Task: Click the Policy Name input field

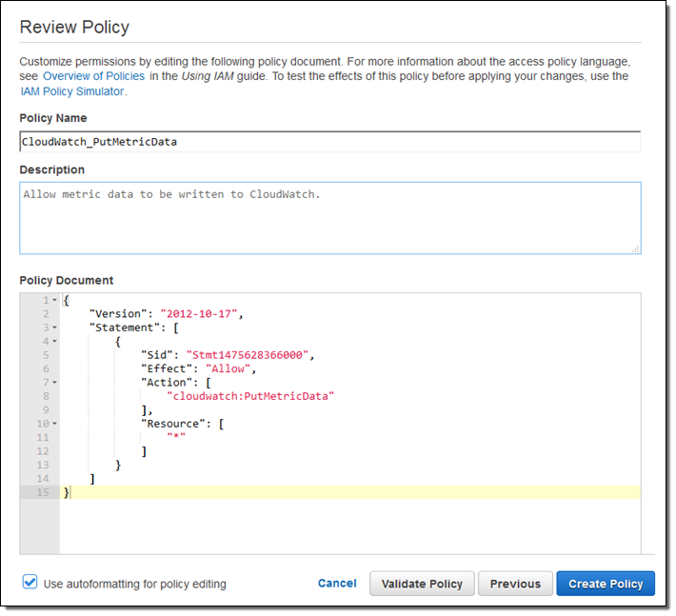Action: click(329, 142)
